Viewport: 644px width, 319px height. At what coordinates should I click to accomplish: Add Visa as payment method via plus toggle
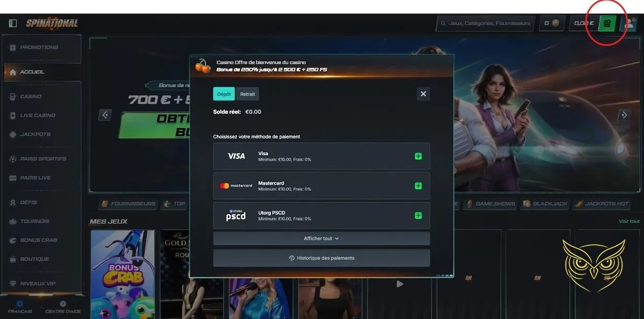[418, 155]
